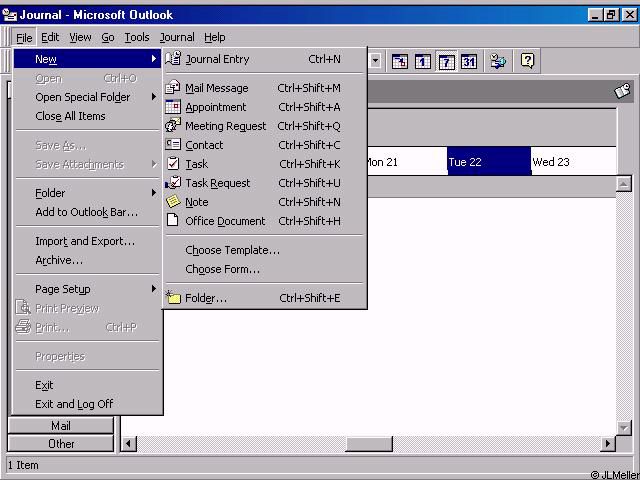Create a new Note
This screenshot has width=640, height=480.
point(264,202)
